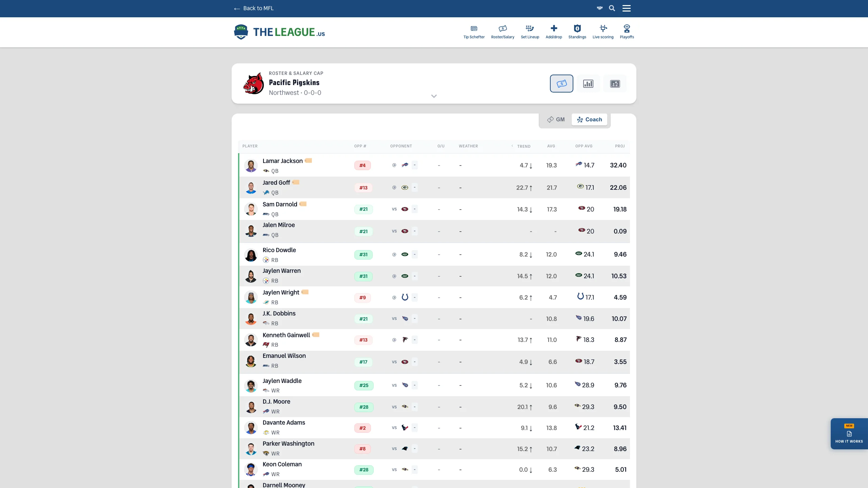Image resolution: width=868 pixels, height=488 pixels.
Task: Go to Set Lineup
Action: (530, 32)
